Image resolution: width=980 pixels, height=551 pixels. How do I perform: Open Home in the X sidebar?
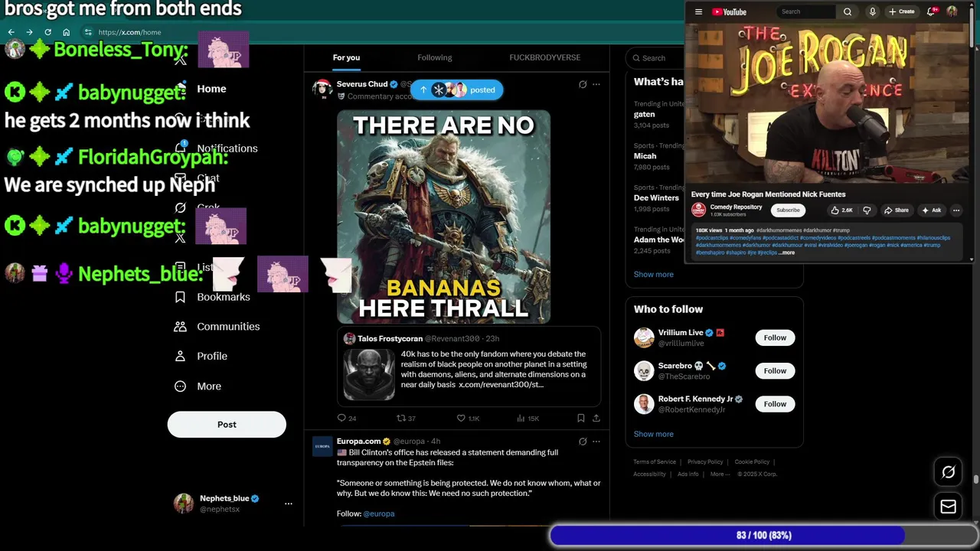click(x=211, y=89)
